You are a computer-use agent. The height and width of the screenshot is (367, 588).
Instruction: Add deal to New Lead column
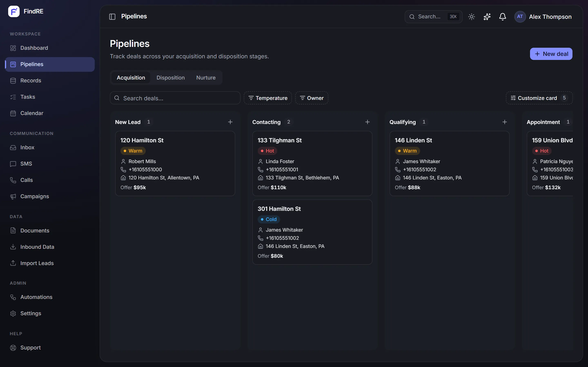click(x=230, y=122)
